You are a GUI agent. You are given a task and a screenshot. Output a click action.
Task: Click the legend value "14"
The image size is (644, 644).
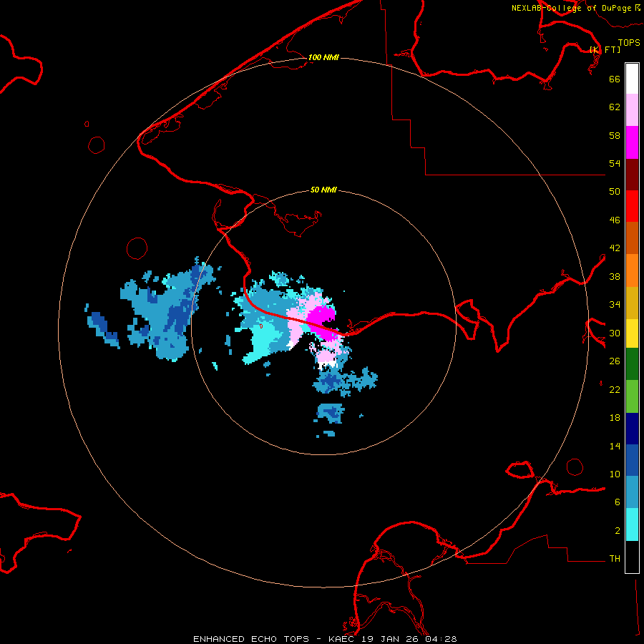615,446
